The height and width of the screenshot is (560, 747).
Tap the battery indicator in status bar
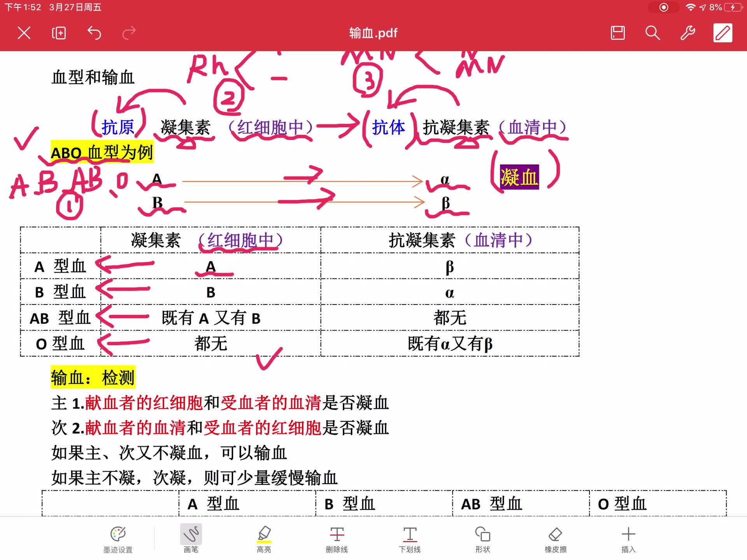point(733,7)
